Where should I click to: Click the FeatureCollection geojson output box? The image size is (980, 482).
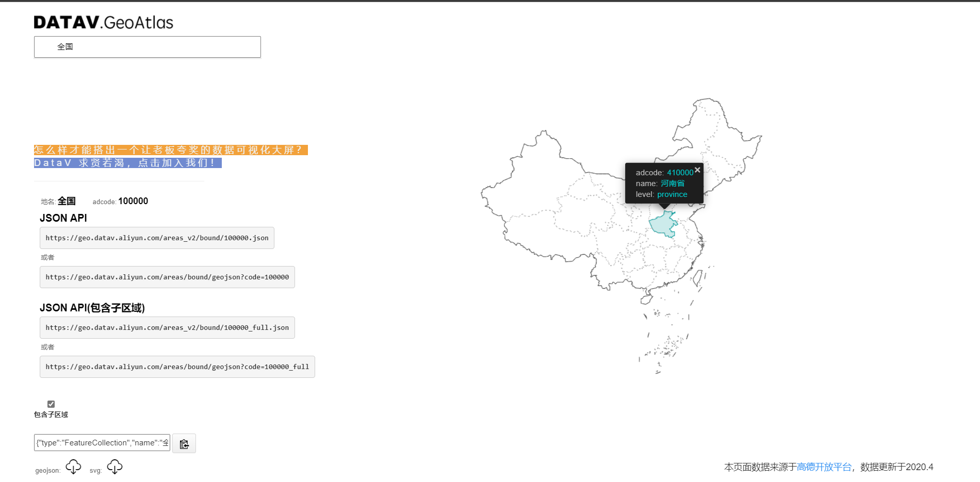(102, 443)
